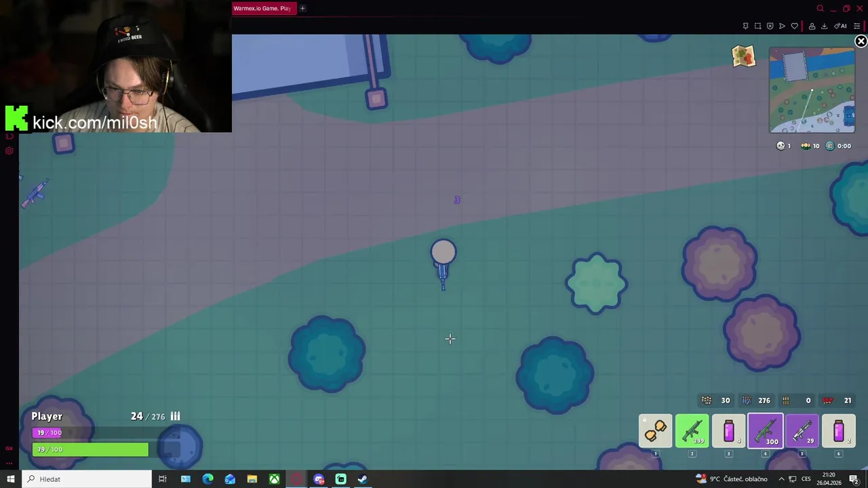Switch the CES keyboard language
This screenshot has width=868, height=488.
pyautogui.click(x=806, y=479)
